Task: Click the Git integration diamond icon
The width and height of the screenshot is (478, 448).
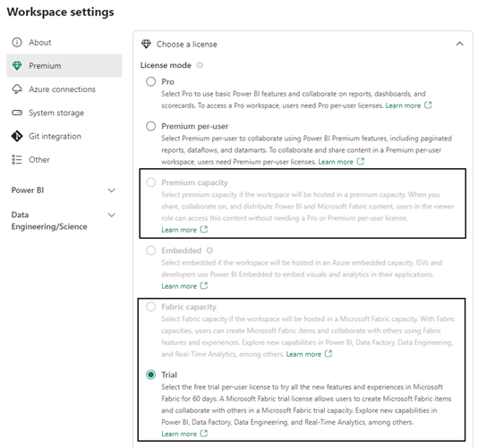Action: (17, 136)
